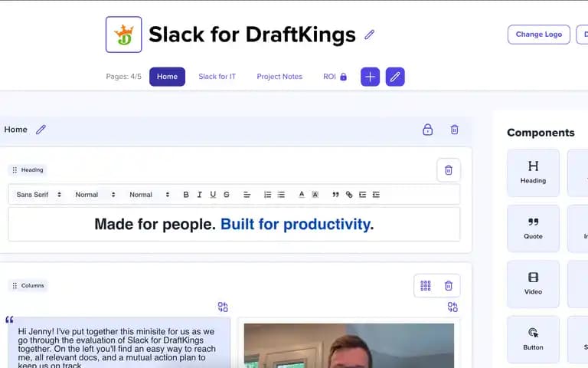588x368 pixels.
Task: Click the 'Pages: 4/5' counter text
Action: pos(124,77)
